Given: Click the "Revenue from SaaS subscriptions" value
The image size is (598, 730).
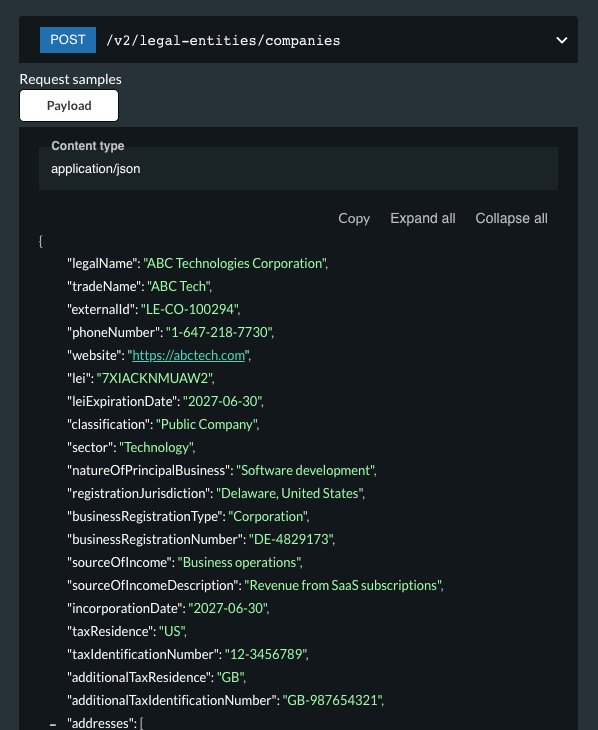Looking at the screenshot, I should pos(344,585).
